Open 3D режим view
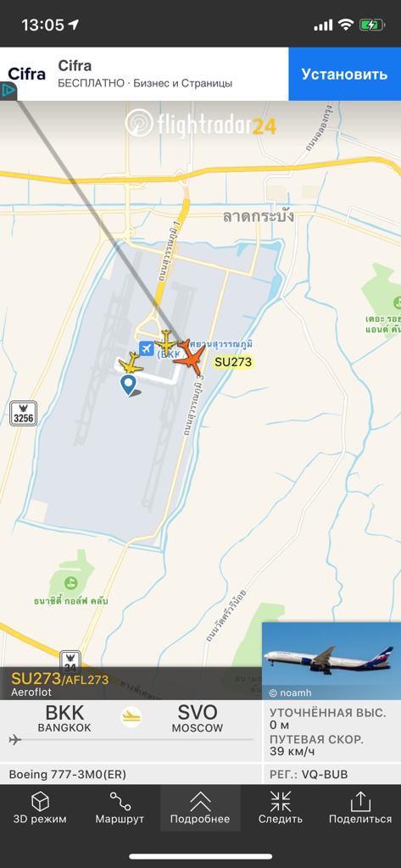This screenshot has height=868, width=401. 40,808
